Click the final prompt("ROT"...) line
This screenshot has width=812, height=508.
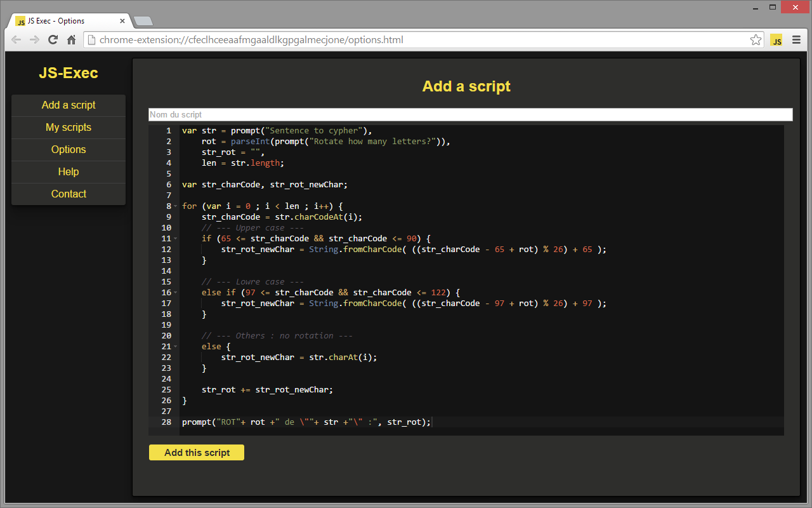(306, 422)
